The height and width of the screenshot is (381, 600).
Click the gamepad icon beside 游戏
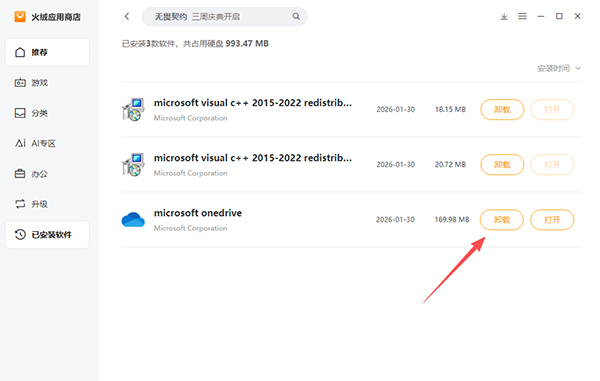(x=20, y=83)
